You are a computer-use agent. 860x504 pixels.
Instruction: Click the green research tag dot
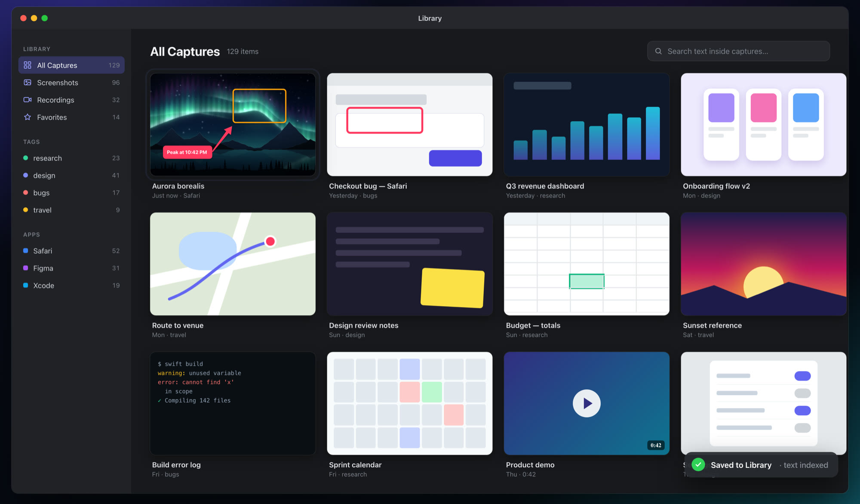point(25,158)
